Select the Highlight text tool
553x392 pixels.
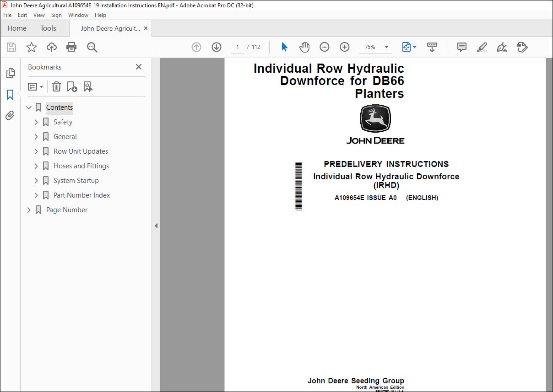[482, 47]
